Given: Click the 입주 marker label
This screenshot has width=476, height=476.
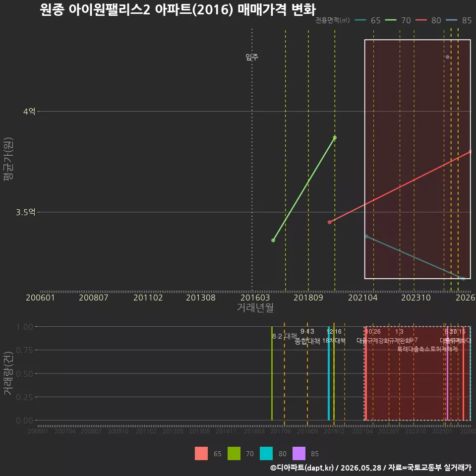Looking at the screenshot, I should click(252, 57).
